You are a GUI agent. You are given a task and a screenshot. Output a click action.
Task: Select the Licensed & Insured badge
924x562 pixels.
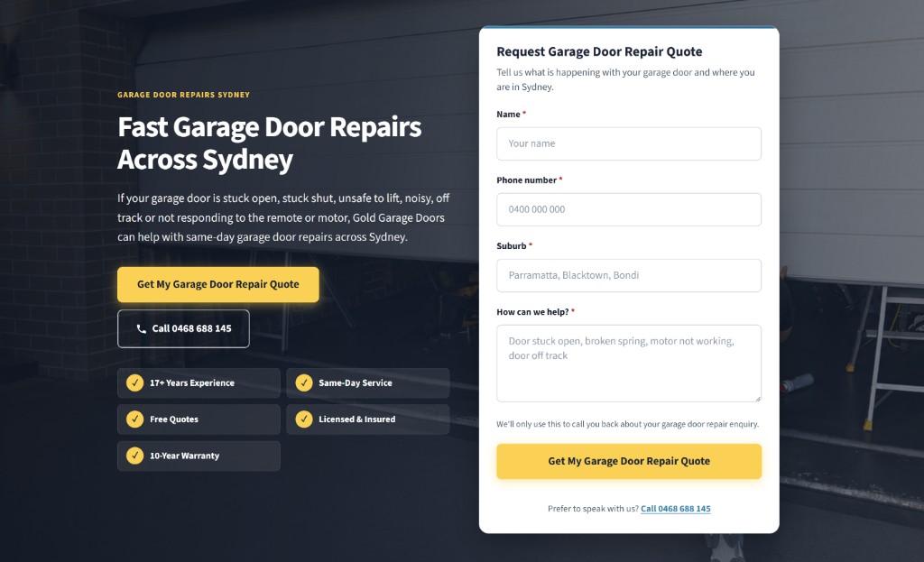pos(368,419)
